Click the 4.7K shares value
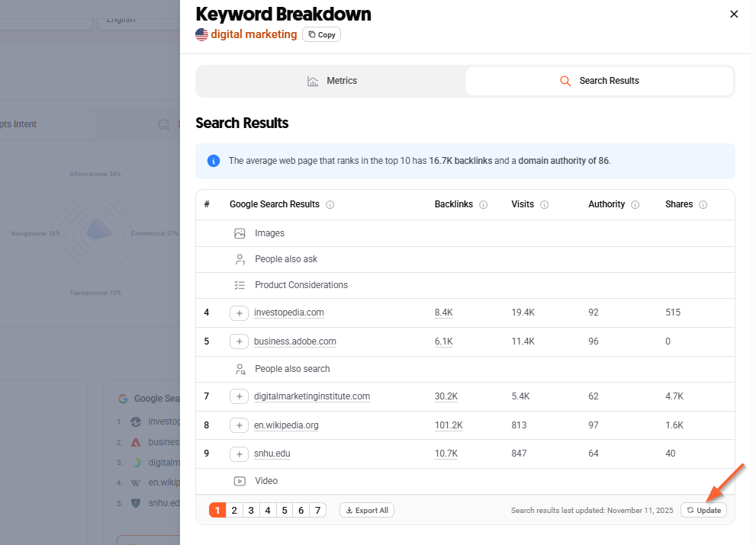This screenshot has height=545, width=756. pos(674,396)
